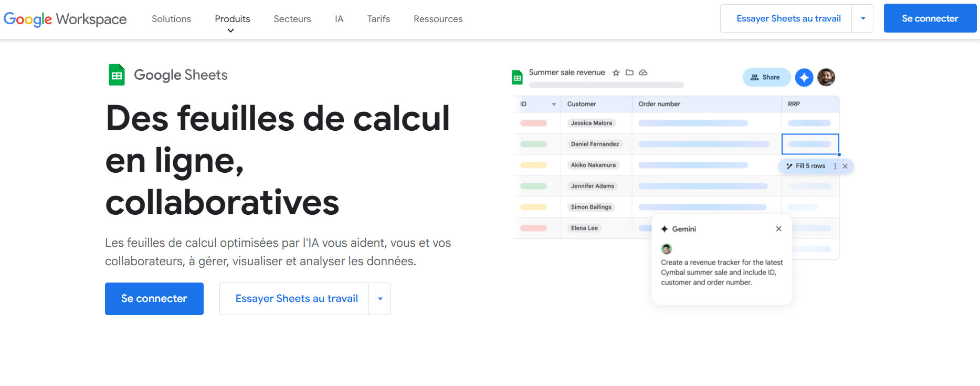Click the Elena Lee chip
The height and width of the screenshot is (386, 980).
(x=584, y=228)
